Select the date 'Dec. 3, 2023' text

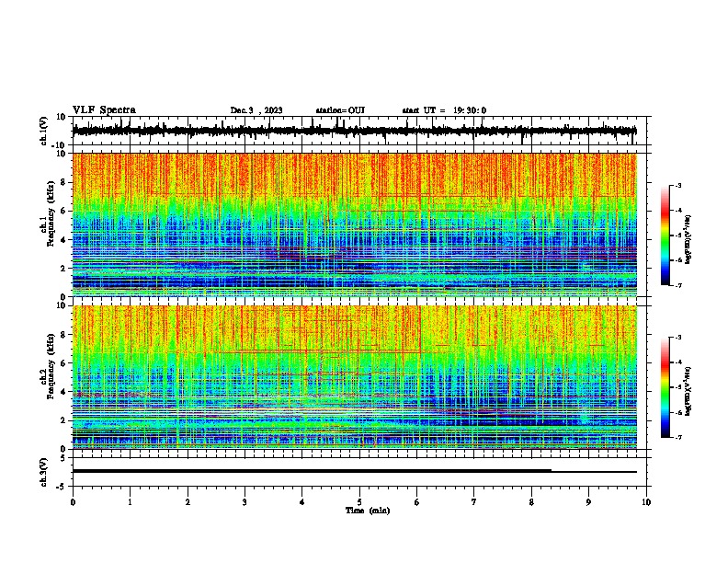[256, 110]
